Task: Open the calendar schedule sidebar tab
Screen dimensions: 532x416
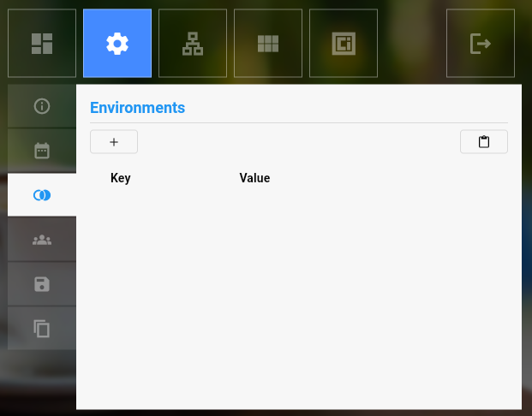Action: (x=42, y=151)
